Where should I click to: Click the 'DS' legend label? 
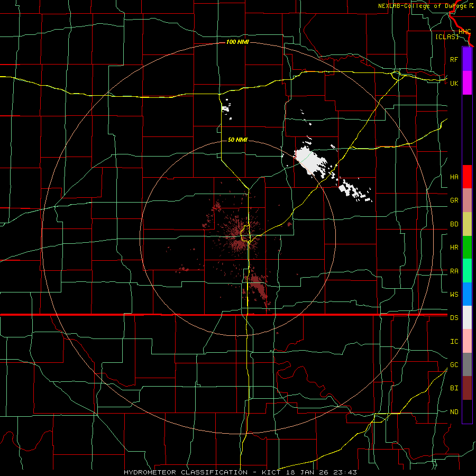coord(454,318)
